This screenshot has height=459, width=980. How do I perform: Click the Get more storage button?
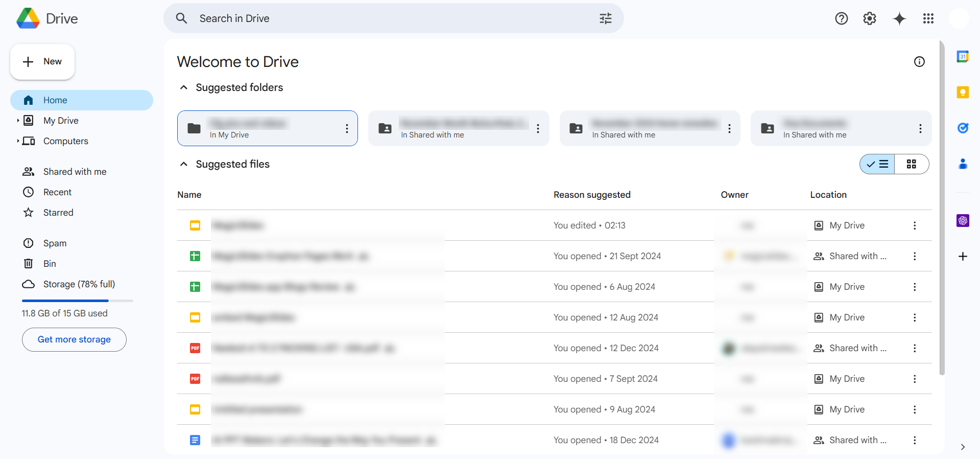coord(74,339)
